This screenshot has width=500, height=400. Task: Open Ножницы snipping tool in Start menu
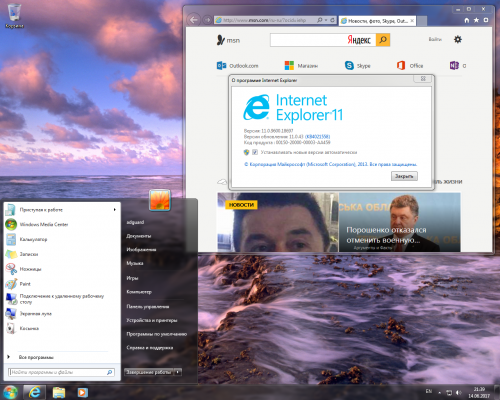[62, 269]
